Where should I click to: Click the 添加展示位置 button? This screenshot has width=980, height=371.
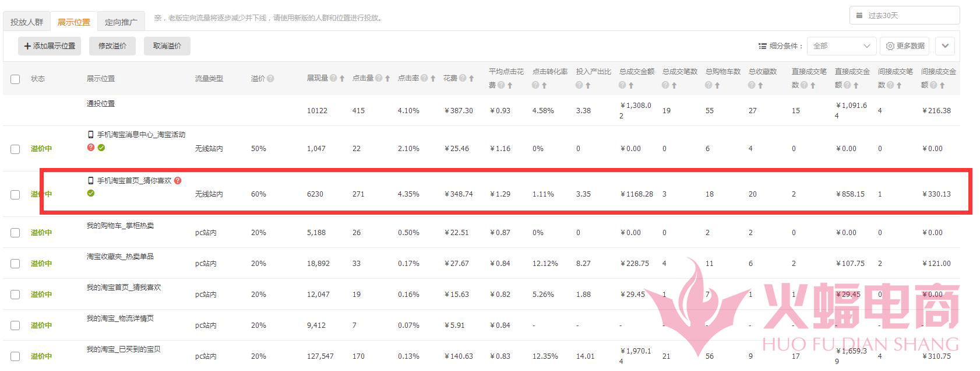[x=50, y=46]
